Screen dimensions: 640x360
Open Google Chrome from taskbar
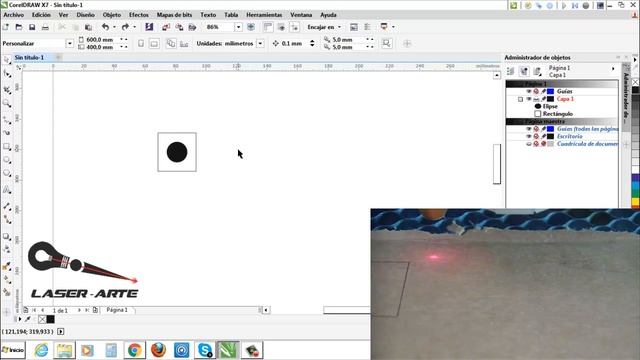point(135,350)
